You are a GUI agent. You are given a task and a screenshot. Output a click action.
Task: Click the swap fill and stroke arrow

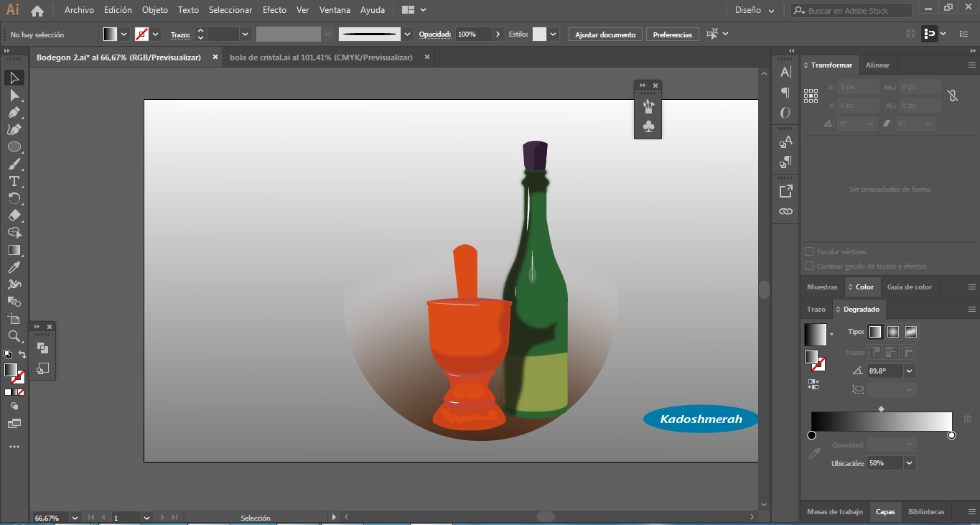pos(22,355)
